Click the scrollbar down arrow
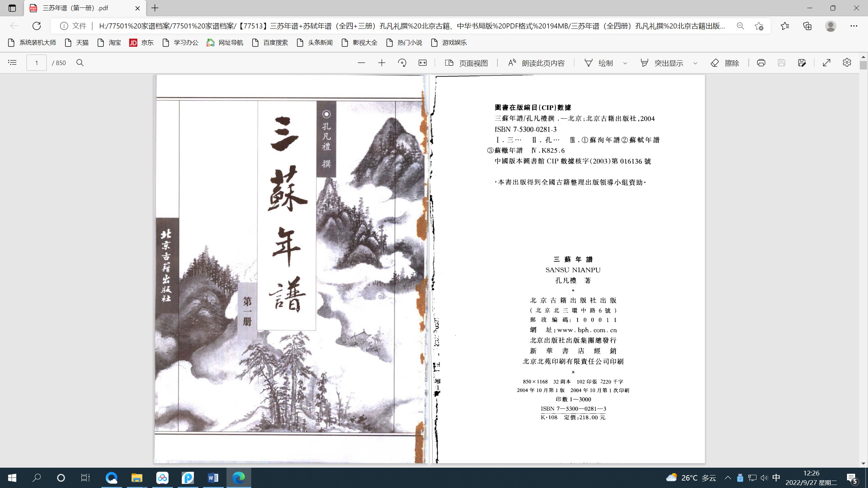868x488 pixels. click(x=863, y=463)
